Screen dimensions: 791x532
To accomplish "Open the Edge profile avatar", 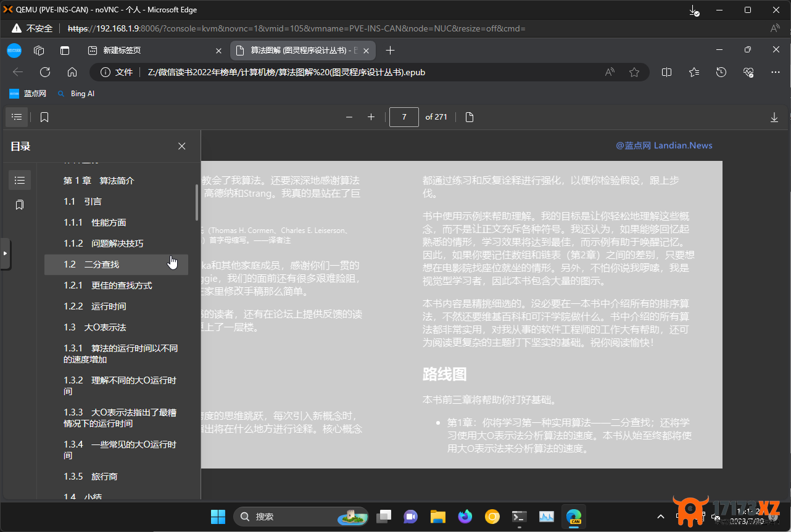I will [14, 51].
